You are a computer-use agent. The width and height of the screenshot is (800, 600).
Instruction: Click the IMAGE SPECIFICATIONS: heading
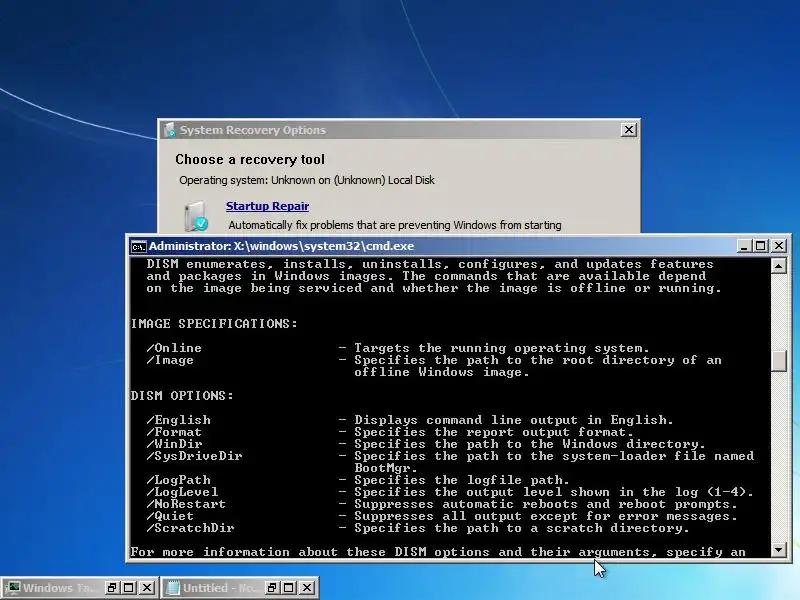tap(214, 324)
